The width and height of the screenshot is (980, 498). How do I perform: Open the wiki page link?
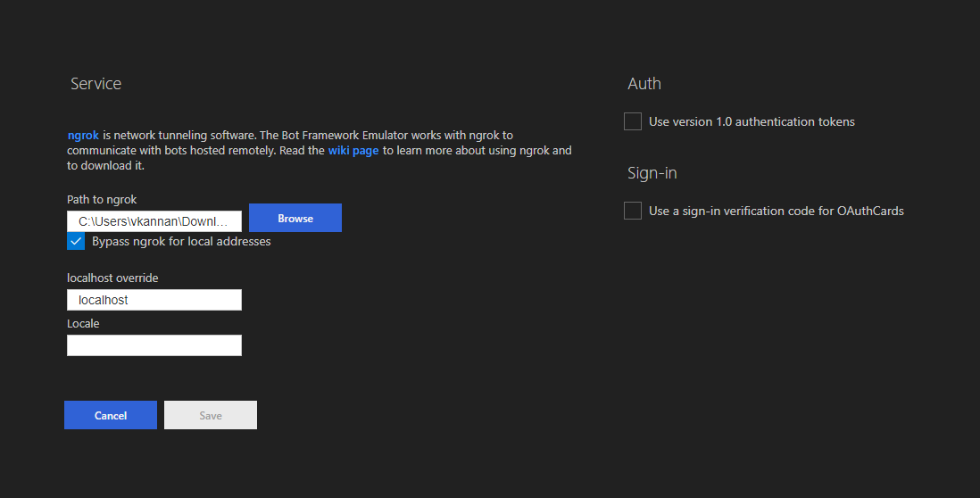353,151
